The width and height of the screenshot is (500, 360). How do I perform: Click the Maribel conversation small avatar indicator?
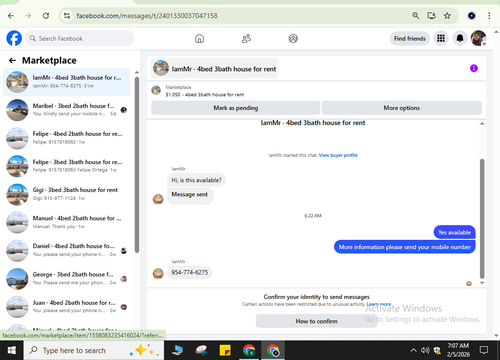click(124, 110)
